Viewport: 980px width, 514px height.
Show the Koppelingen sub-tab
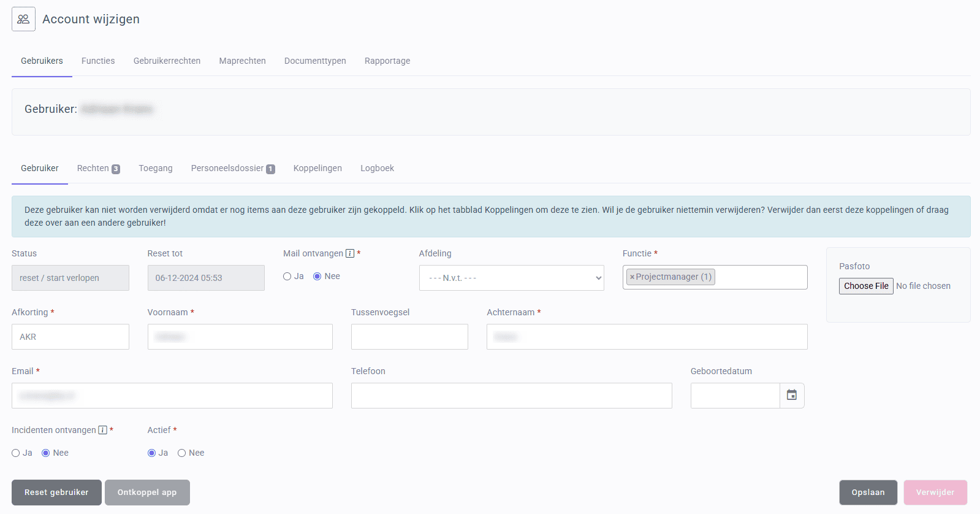click(x=317, y=168)
